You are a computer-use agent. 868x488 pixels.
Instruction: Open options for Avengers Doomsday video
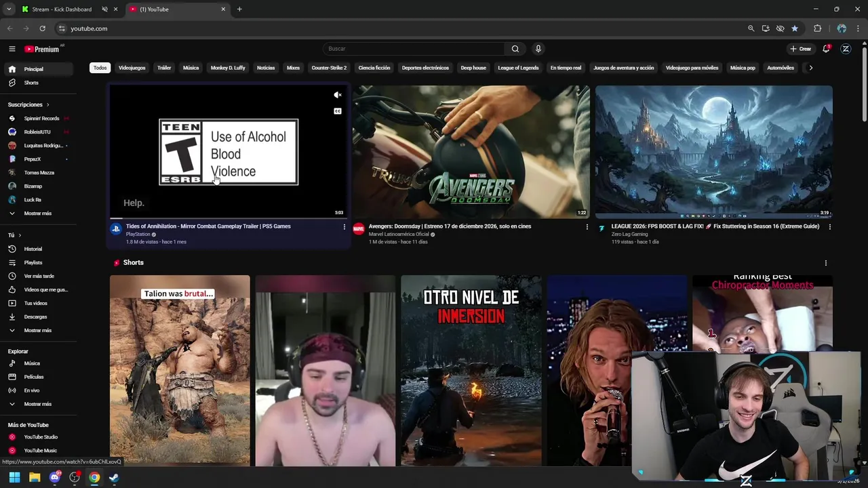coord(587,227)
